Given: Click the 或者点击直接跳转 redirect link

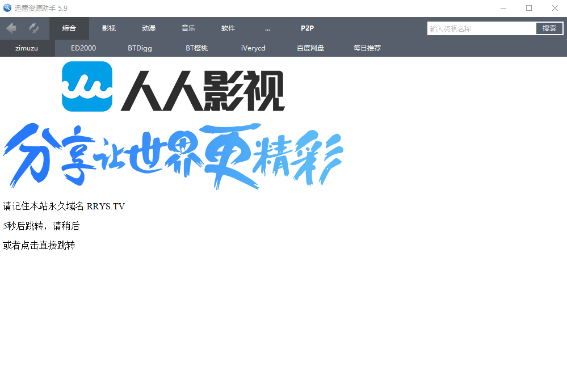Looking at the screenshot, I should tap(39, 246).
